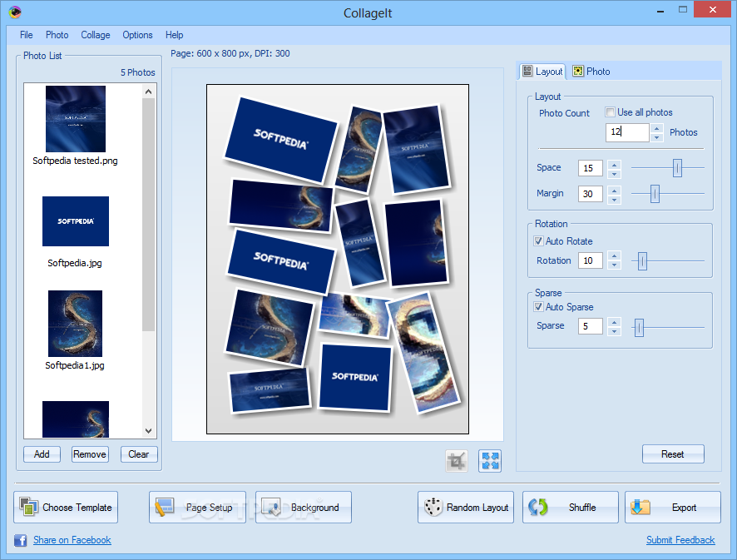Select the Softpedia tested.png thumbnail
The width and height of the screenshot is (737, 560).
coord(76,118)
